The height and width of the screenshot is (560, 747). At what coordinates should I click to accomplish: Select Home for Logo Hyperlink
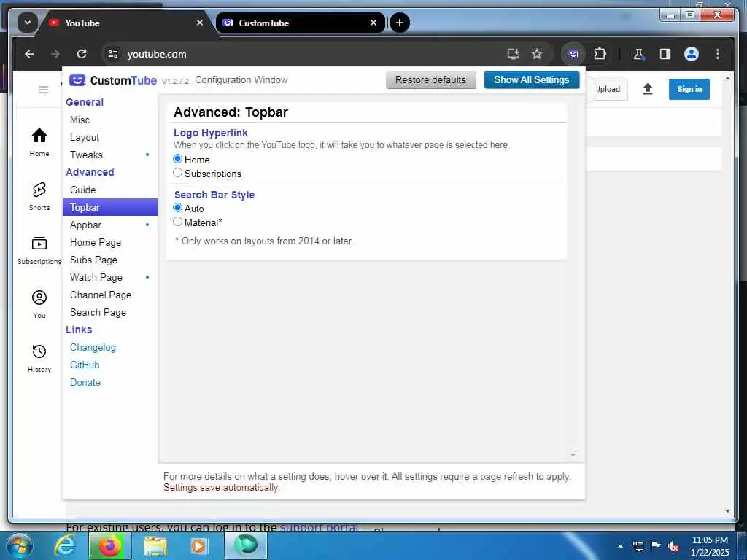[178, 158]
